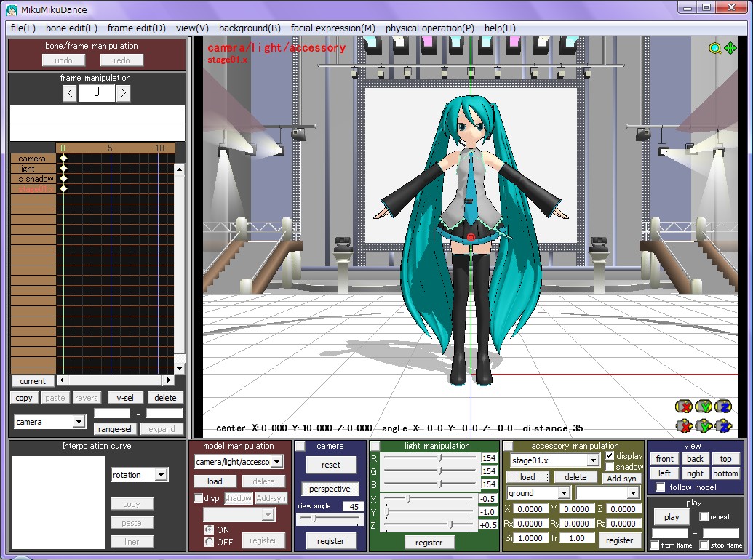Screen dimensions: 753x560
Task: Click the Y axis rotation gizmo icon
Action: point(704,407)
